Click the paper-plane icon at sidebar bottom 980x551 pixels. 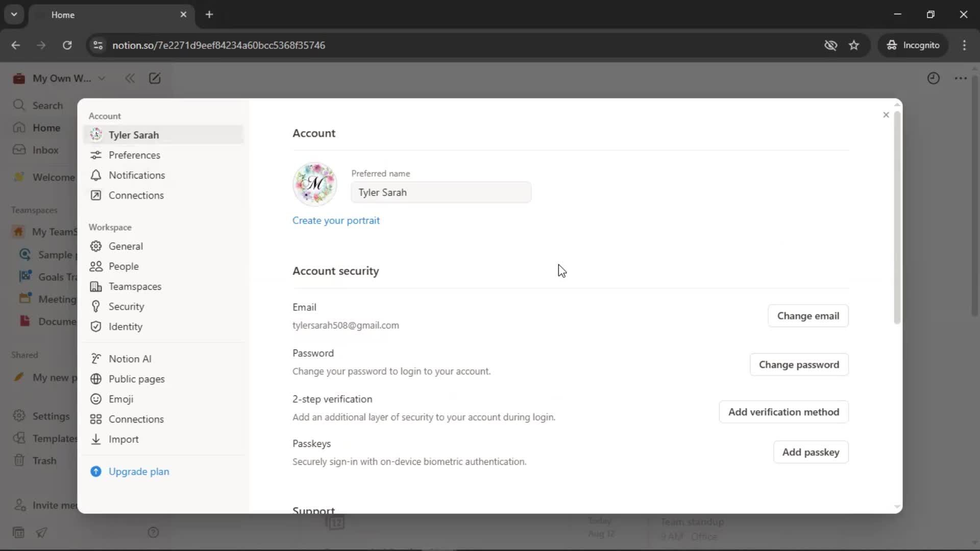(42, 533)
